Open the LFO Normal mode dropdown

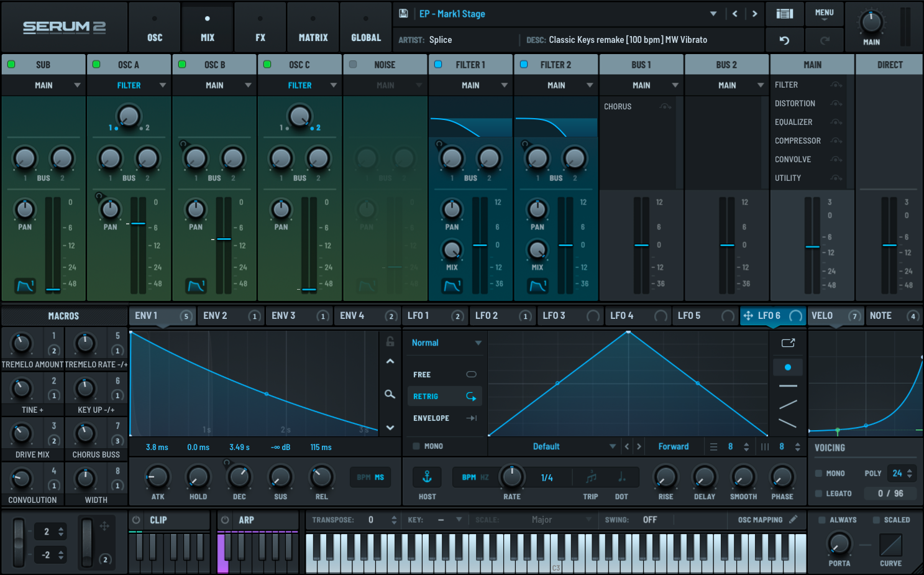(x=446, y=343)
